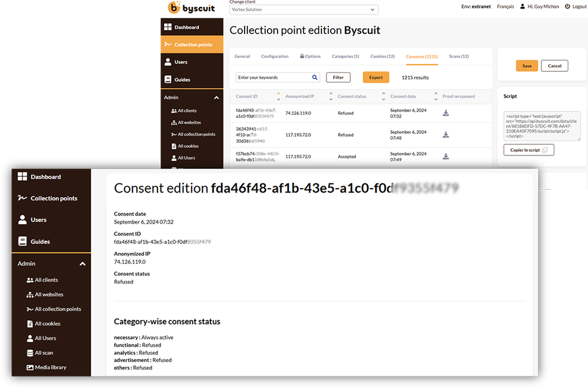Open the locked Options tab
588x388 pixels.
(310, 56)
